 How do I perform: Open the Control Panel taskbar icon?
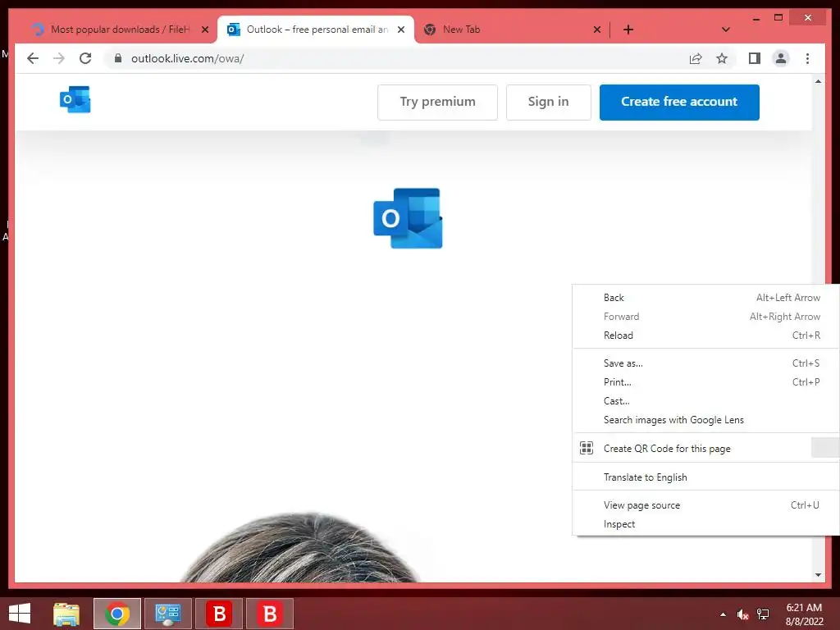(x=168, y=614)
